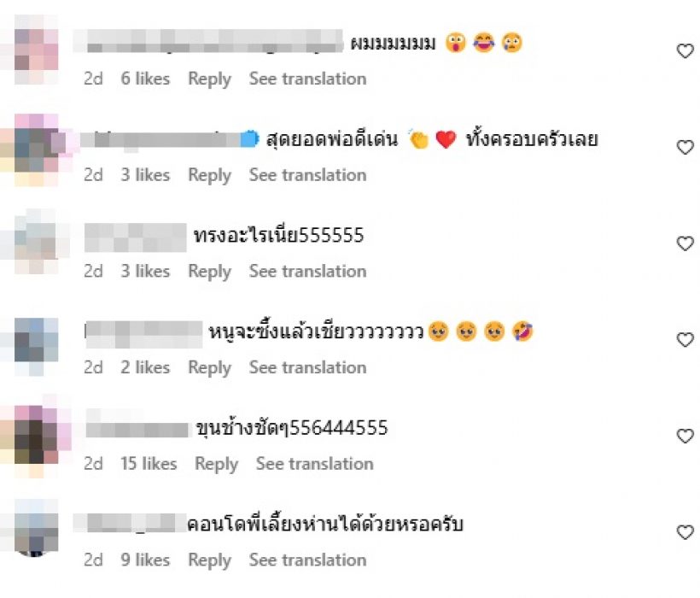Open profile picture of first commenter
This screenshot has width=700, height=598.
(36, 50)
